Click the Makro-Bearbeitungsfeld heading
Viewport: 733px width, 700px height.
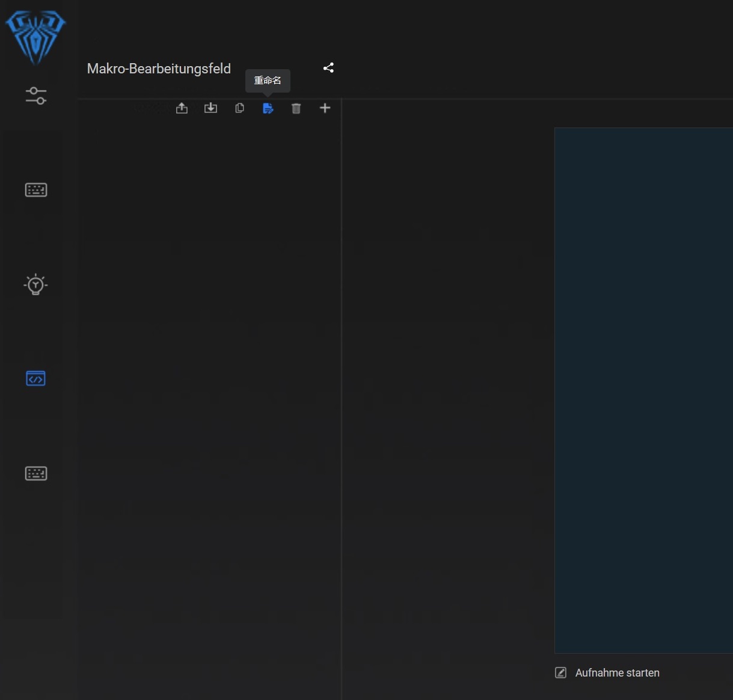(x=159, y=69)
